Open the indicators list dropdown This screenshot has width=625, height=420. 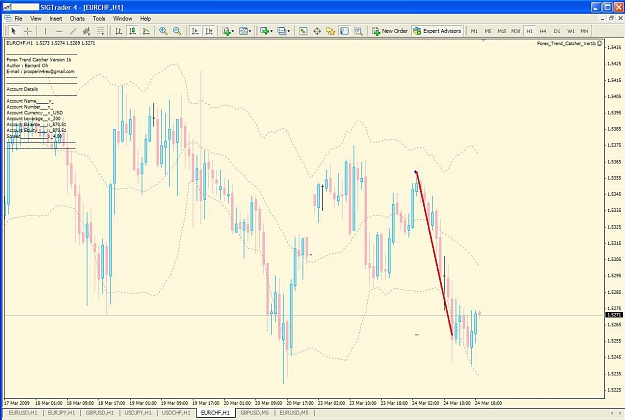[228, 31]
